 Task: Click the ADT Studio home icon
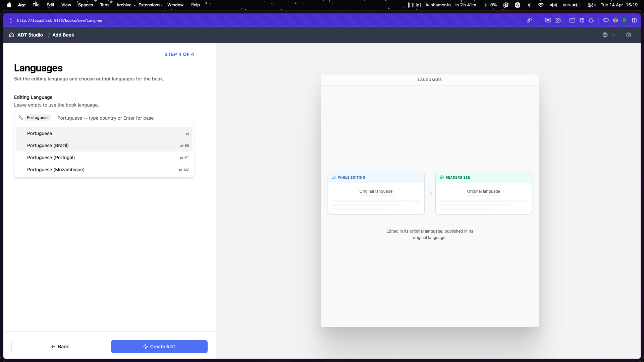11,35
